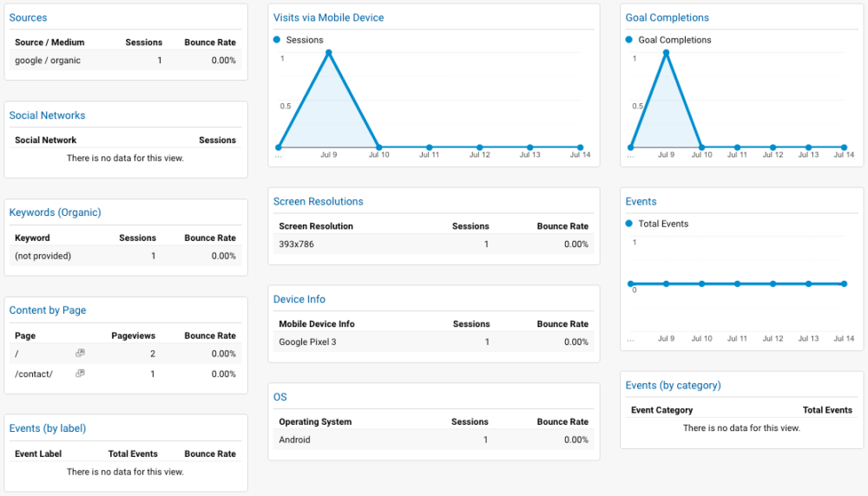Click the Total Events legend dot

pos(630,224)
